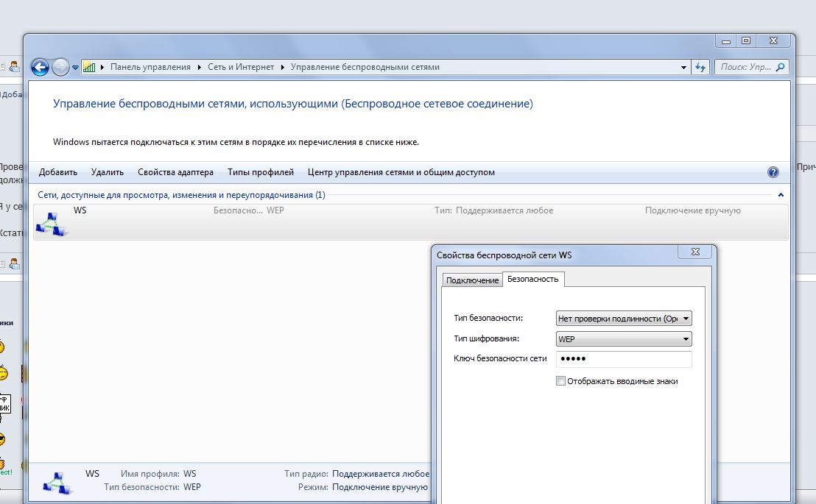816x504 pixels.
Task: Click the 'Сети, доступные для просмотра' group header
Action: click(x=182, y=195)
